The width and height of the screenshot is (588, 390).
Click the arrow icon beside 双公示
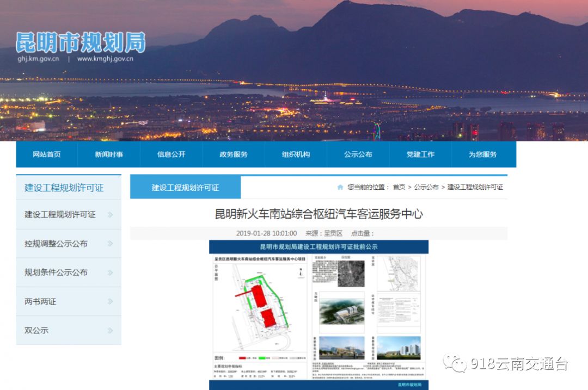click(x=111, y=330)
